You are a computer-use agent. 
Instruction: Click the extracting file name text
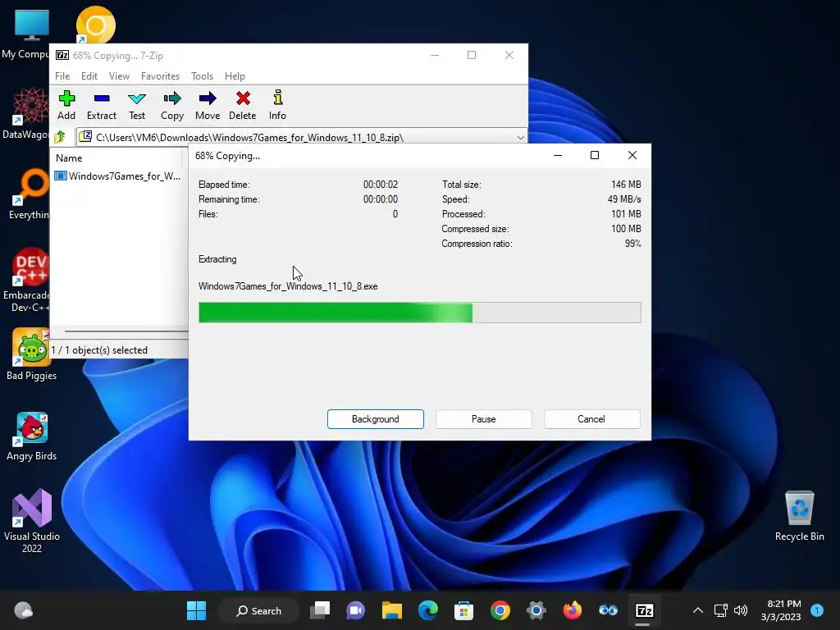288,286
